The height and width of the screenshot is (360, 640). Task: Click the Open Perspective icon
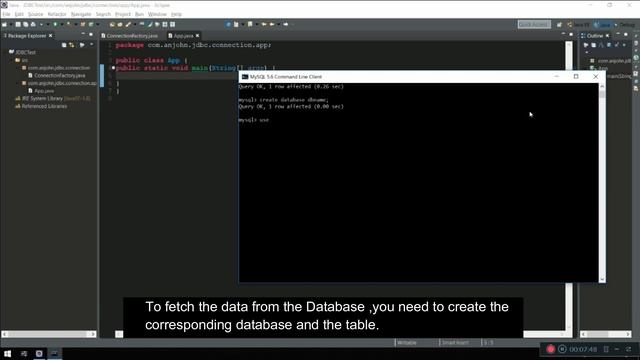[x=559, y=24]
